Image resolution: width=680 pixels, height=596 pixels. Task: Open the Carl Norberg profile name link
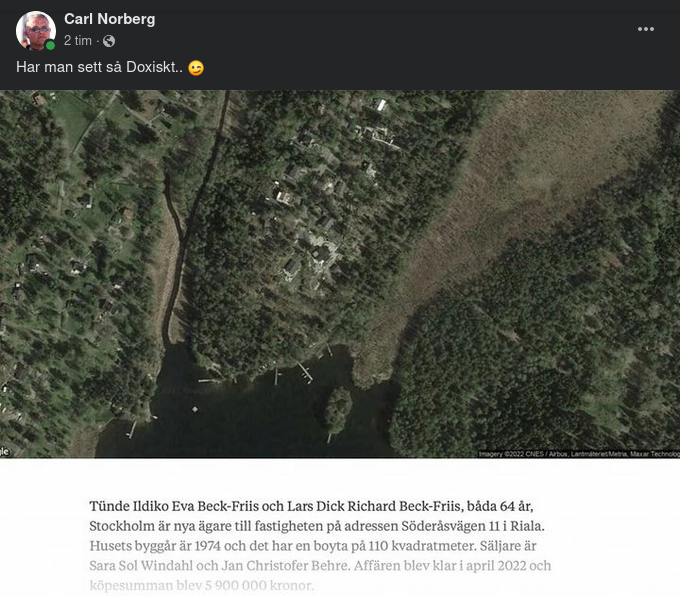coord(109,19)
